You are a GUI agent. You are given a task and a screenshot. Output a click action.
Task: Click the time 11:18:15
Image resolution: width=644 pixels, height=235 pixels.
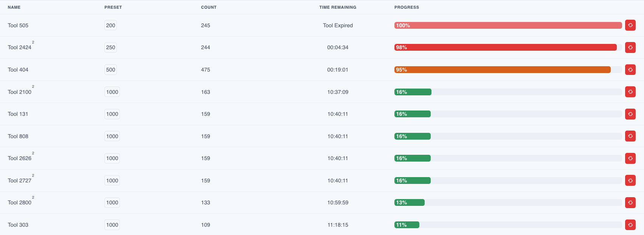tap(338, 225)
